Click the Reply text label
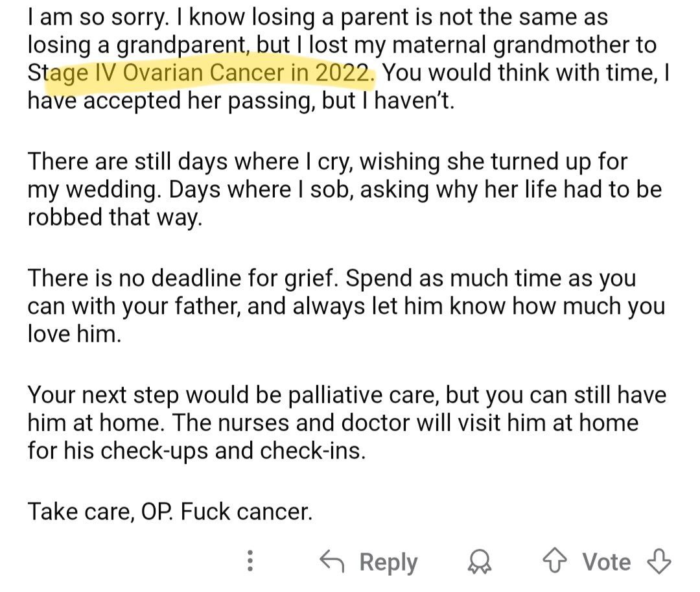 [388, 562]
